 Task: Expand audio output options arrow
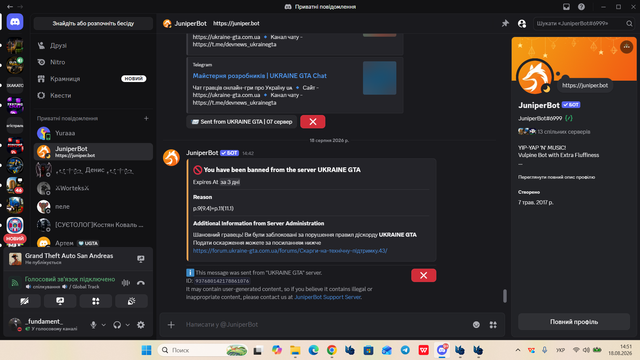click(128, 325)
